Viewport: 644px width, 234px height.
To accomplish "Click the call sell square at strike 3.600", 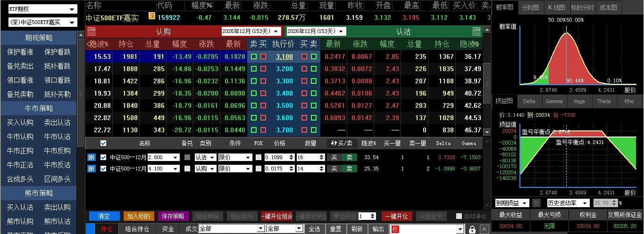I will [x=254, y=118].
